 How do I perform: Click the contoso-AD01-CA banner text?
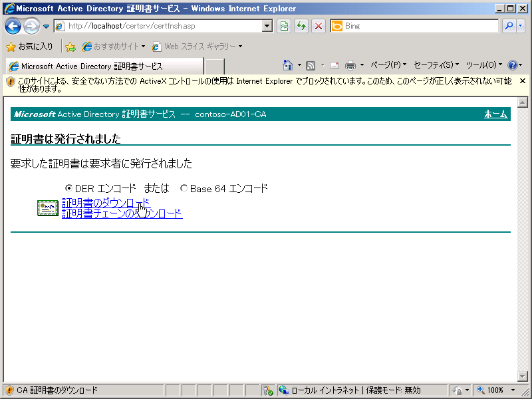tap(230, 114)
